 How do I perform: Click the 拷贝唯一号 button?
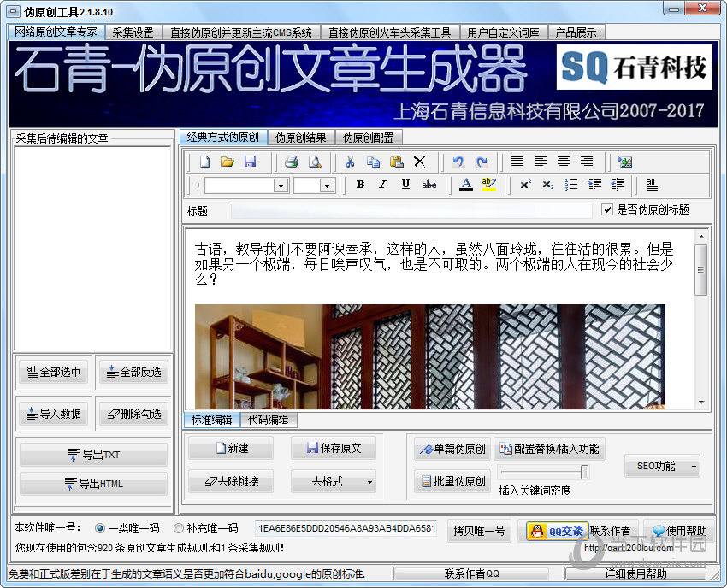tap(479, 531)
